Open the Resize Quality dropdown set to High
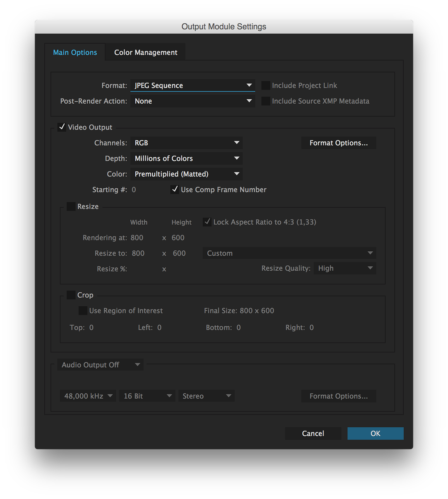The image size is (448, 499). (x=345, y=268)
